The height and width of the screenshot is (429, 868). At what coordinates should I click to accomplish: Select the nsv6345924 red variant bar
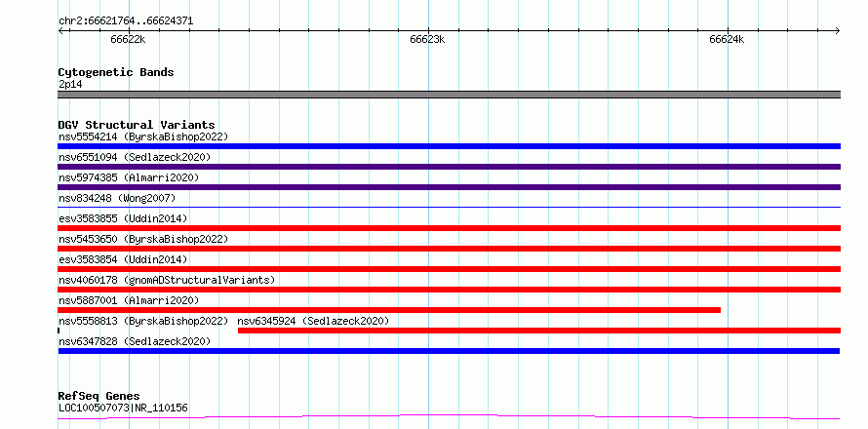539,331
